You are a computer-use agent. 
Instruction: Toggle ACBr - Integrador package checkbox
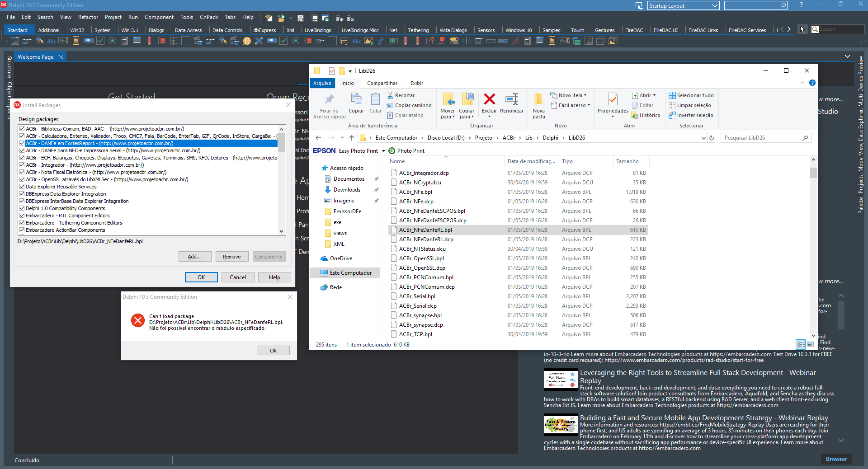point(22,165)
